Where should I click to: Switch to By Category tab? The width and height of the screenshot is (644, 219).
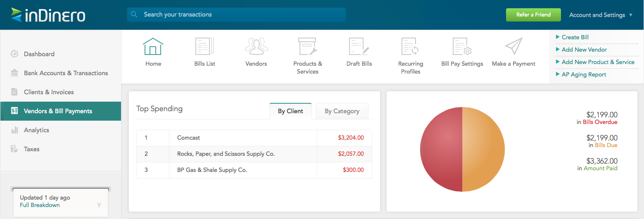[342, 111]
